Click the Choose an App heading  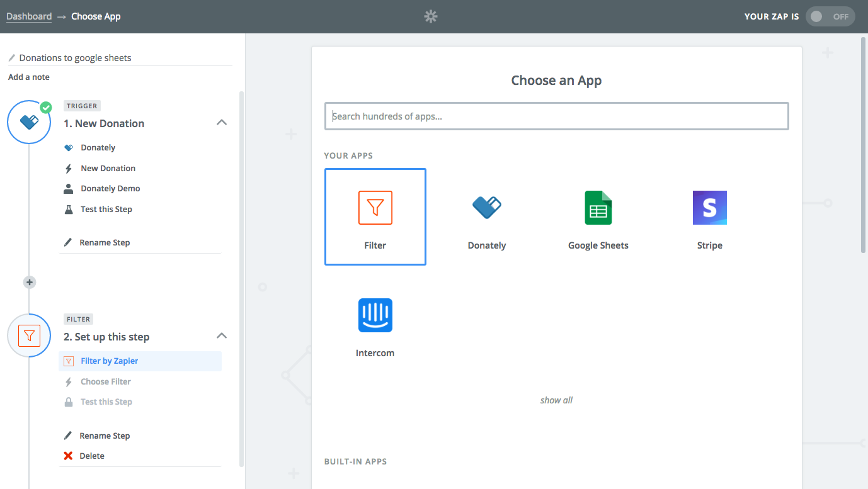(557, 81)
